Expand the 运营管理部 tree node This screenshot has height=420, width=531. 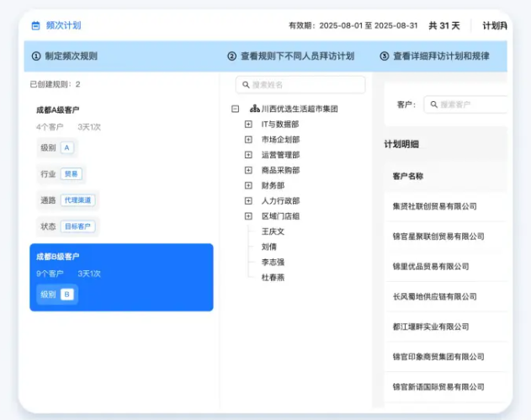click(x=248, y=155)
